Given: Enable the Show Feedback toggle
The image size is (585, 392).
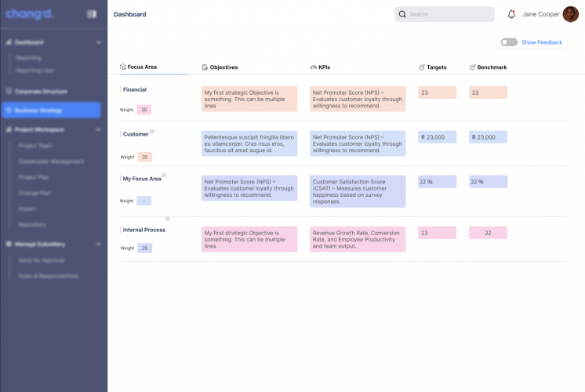Looking at the screenshot, I should coord(509,42).
